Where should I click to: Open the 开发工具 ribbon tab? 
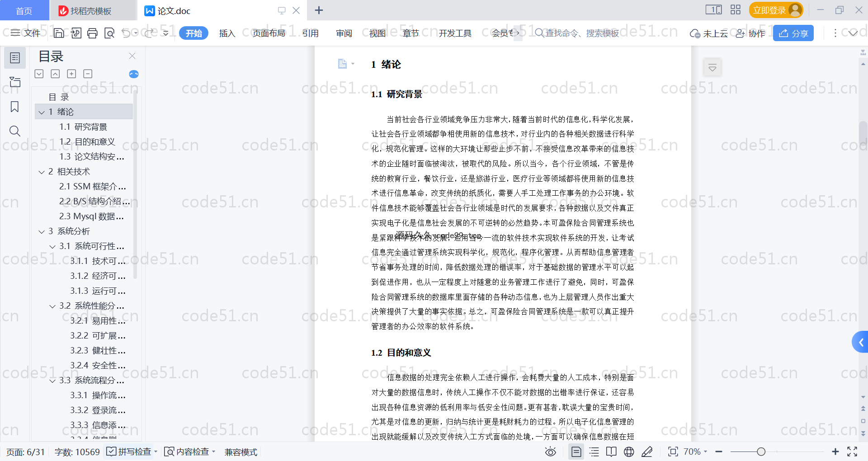(455, 33)
